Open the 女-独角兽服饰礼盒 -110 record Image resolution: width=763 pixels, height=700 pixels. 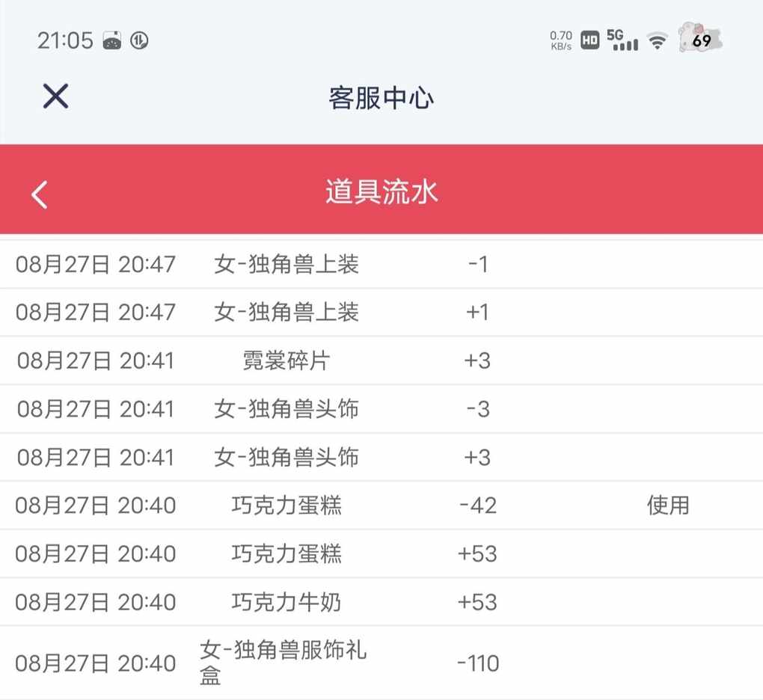(381, 663)
